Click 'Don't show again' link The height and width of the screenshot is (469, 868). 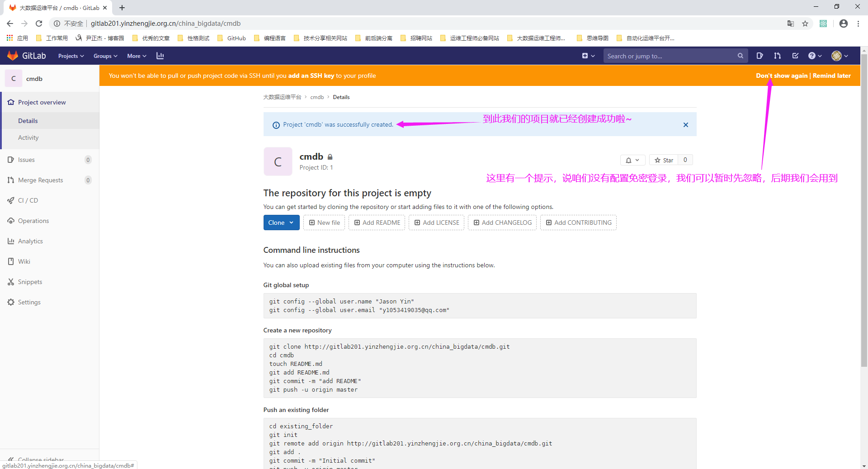point(782,76)
